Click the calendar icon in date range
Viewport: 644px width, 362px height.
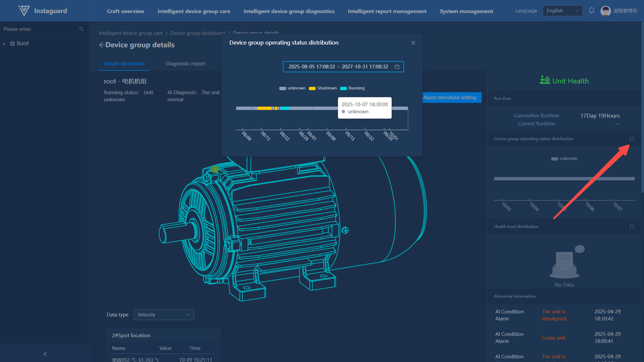(x=397, y=67)
